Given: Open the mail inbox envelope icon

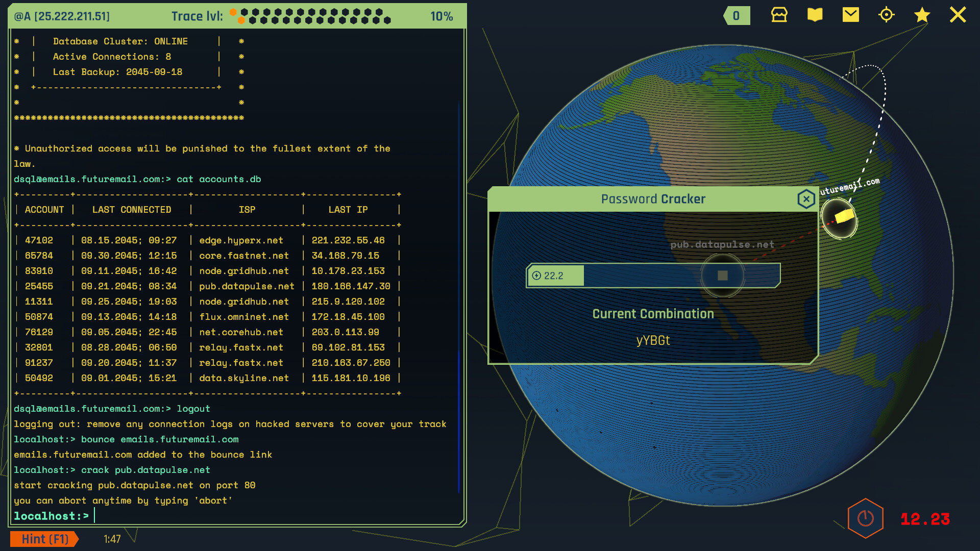Looking at the screenshot, I should [x=850, y=15].
